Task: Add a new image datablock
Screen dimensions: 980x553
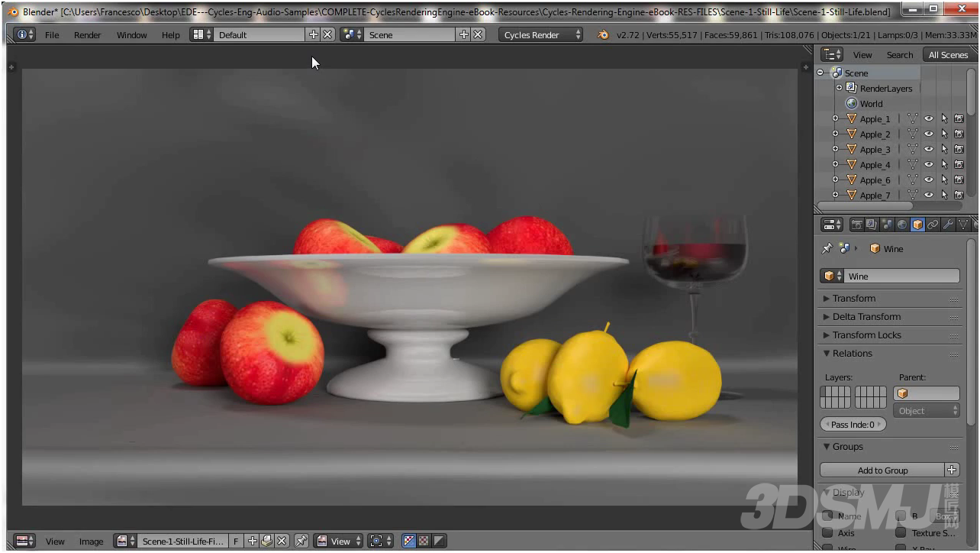Action: coord(253,541)
